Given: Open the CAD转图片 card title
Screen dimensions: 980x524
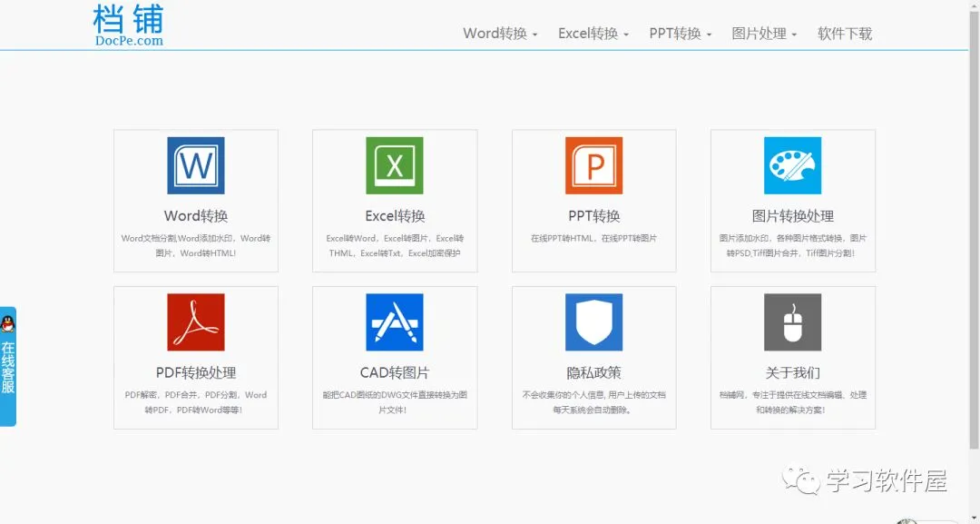Looking at the screenshot, I should point(395,372).
